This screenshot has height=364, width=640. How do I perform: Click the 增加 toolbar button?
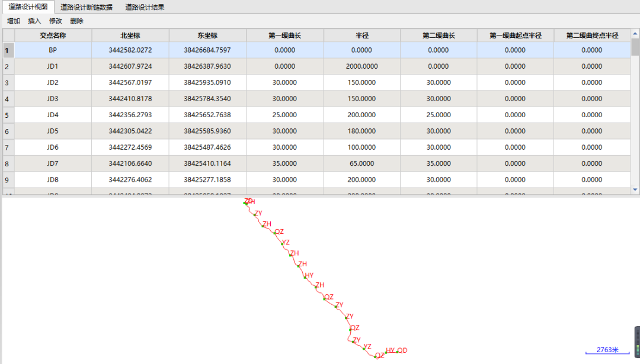[x=14, y=21]
